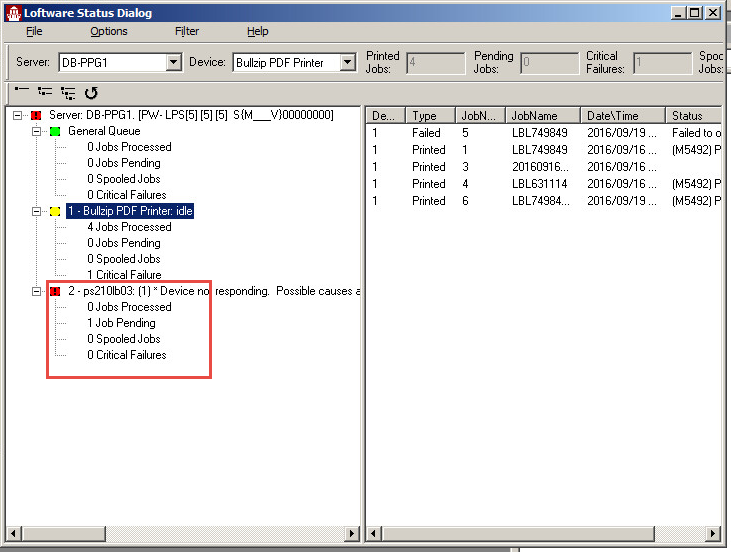Collapse the General Queue node
This screenshot has height=552, width=731.
coord(36,131)
